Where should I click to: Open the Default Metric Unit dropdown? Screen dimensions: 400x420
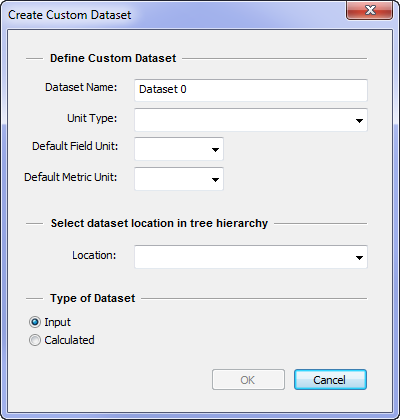[179, 179]
